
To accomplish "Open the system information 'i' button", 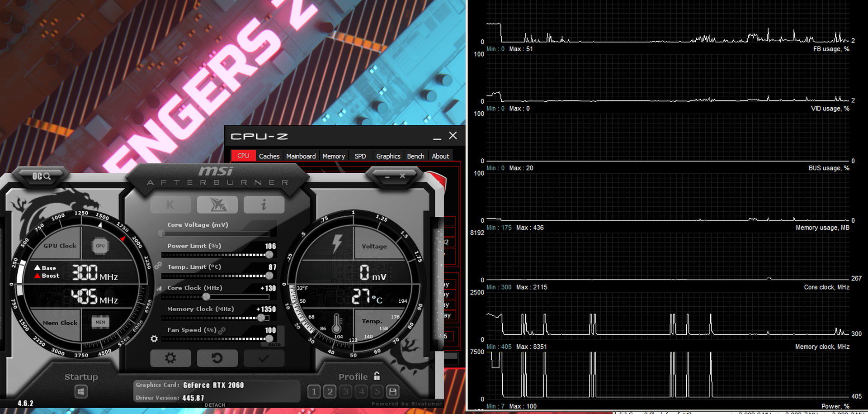I will 264,205.
